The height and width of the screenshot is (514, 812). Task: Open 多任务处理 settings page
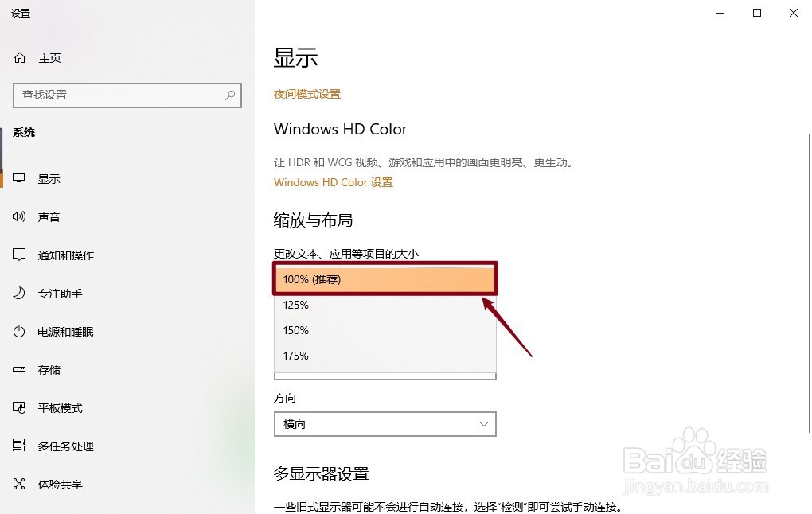point(66,446)
